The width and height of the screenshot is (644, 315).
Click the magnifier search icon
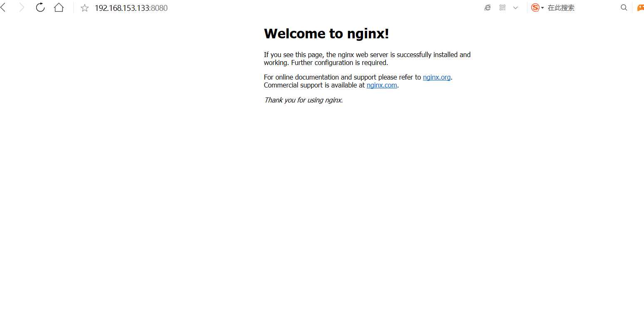click(x=624, y=7)
